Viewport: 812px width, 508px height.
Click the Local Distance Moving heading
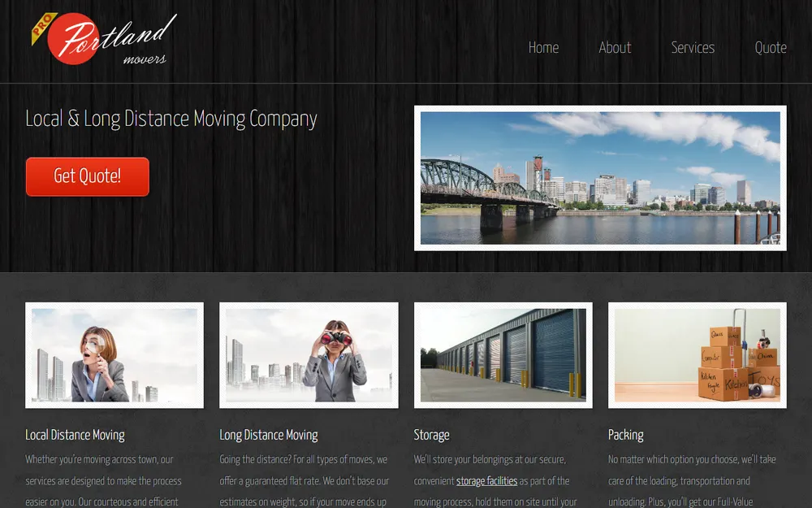click(75, 435)
